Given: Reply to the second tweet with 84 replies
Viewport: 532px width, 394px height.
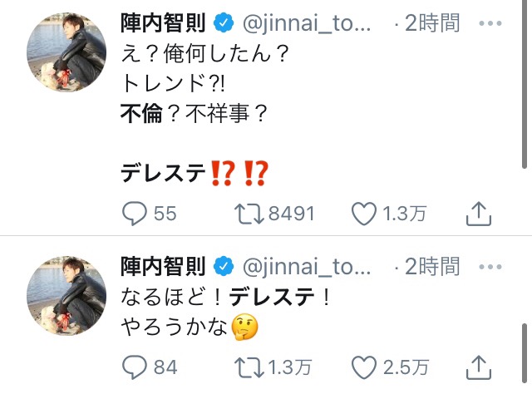Looking at the screenshot, I should [x=135, y=366].
